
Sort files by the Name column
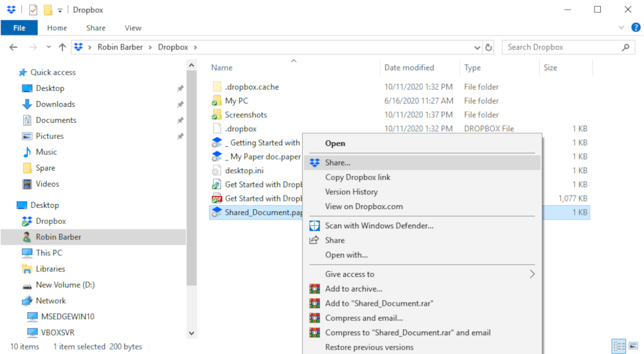[x=222, y=68]
